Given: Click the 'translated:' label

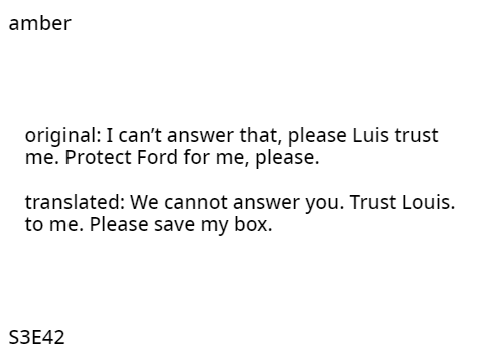Looking at the screenshot, I should coord(75,202).
